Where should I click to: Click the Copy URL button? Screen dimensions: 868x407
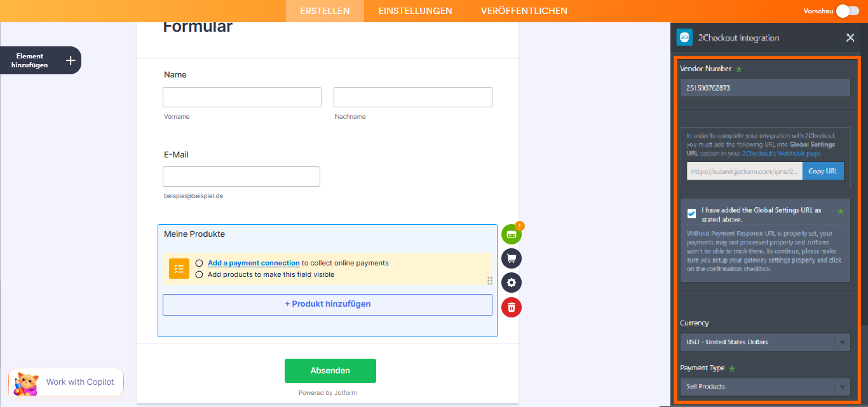[823, 171]
